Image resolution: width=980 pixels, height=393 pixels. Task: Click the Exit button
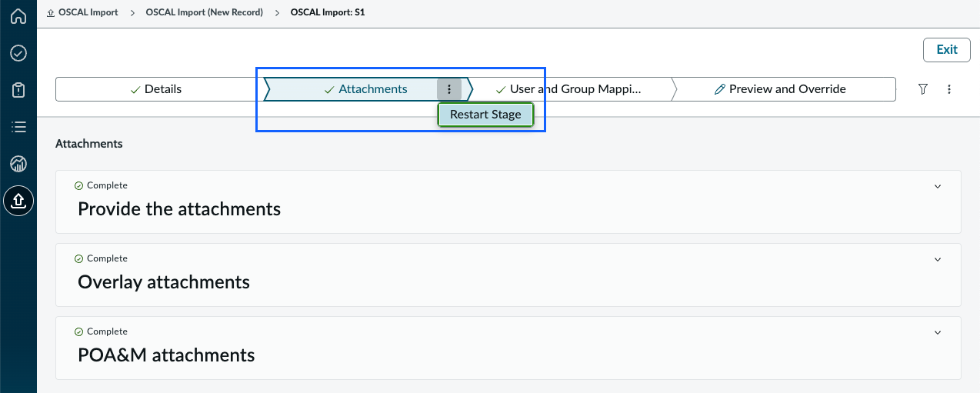point(947,49)
